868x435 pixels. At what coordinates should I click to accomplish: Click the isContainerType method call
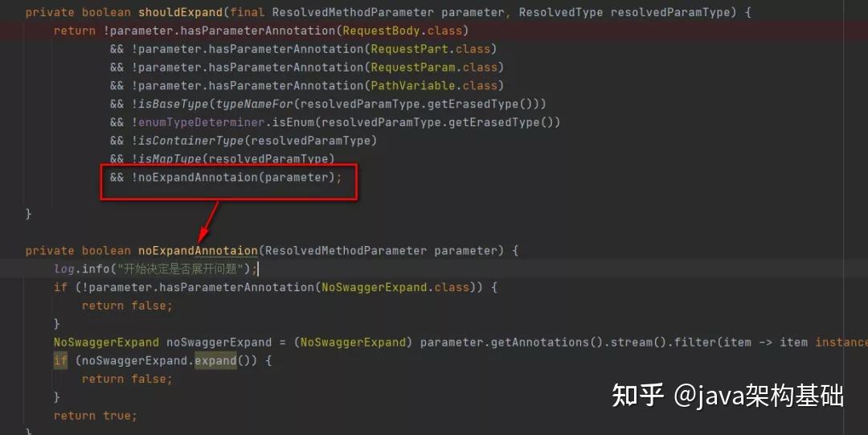(191, 140)
